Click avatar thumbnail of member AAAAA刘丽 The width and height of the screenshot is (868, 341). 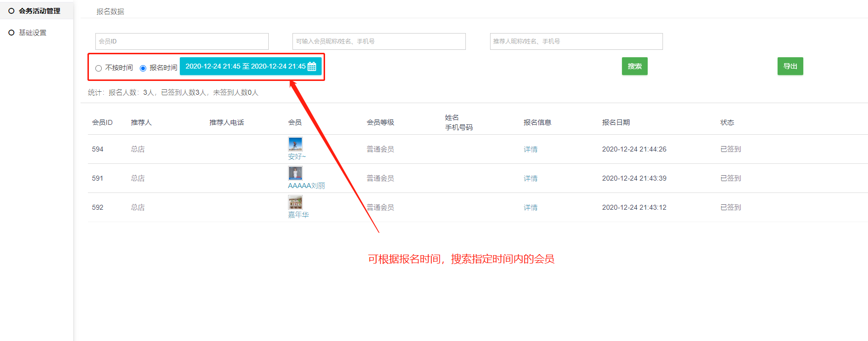point(295,173)
